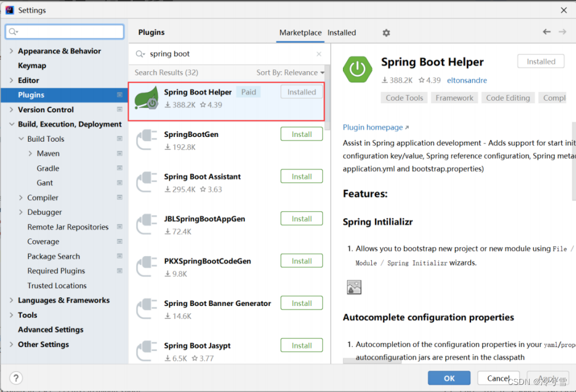This screenshot has width=576, height=392.
Task: Click the menu icon beside Version Control
Action: click(119, 110)
